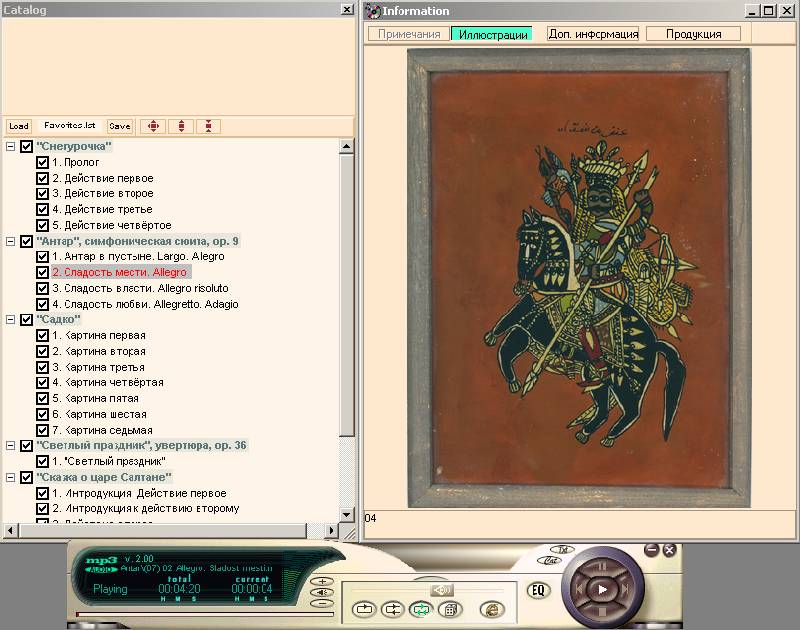
Task: Click the horizontal volume slider speaker handle
Action: point(441,590)
